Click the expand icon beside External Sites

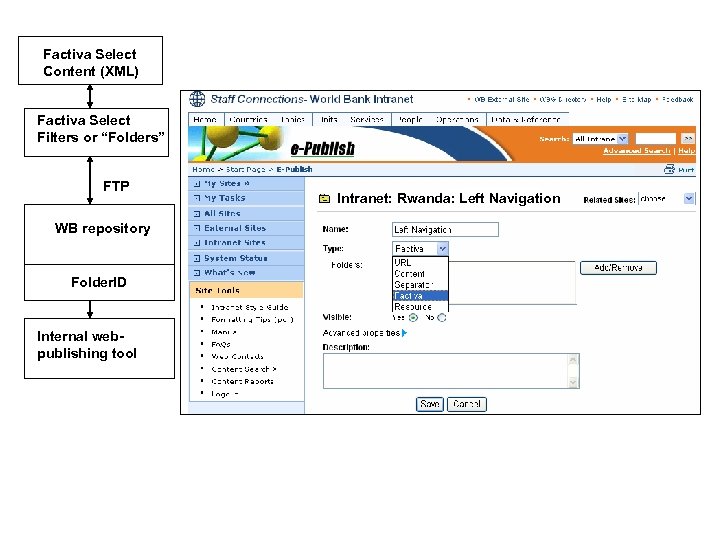(x=197, y=228)
